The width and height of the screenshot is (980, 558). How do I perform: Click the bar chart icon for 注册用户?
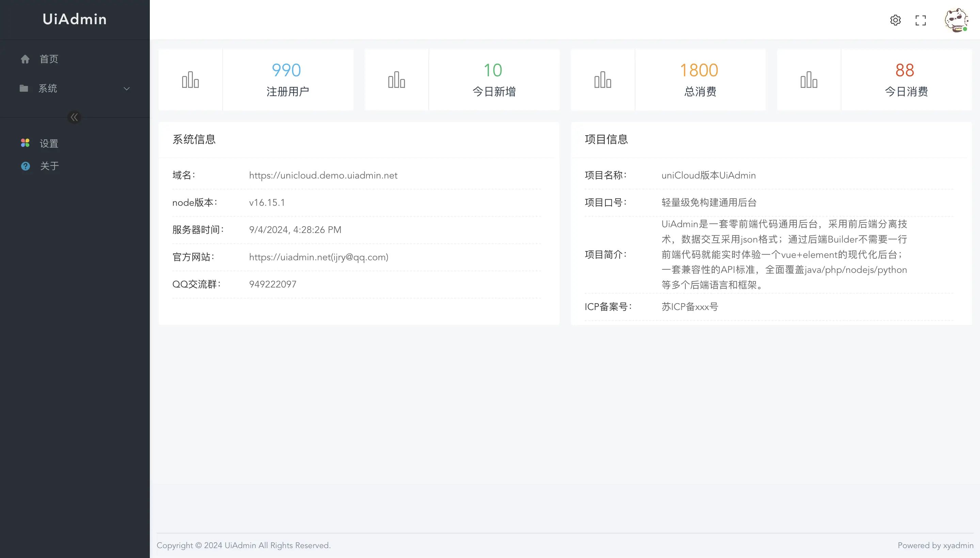[190, 80]
